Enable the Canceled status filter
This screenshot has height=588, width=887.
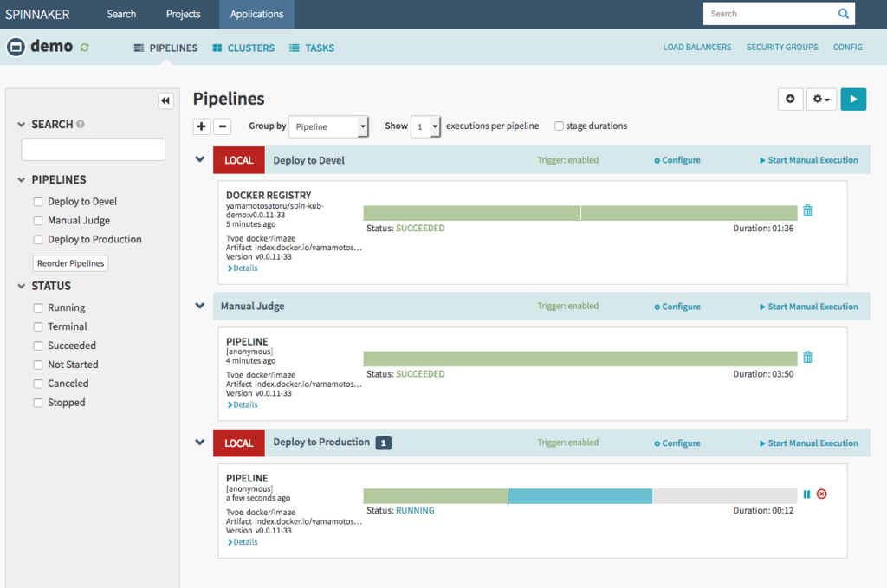click(x=38, y=384)
